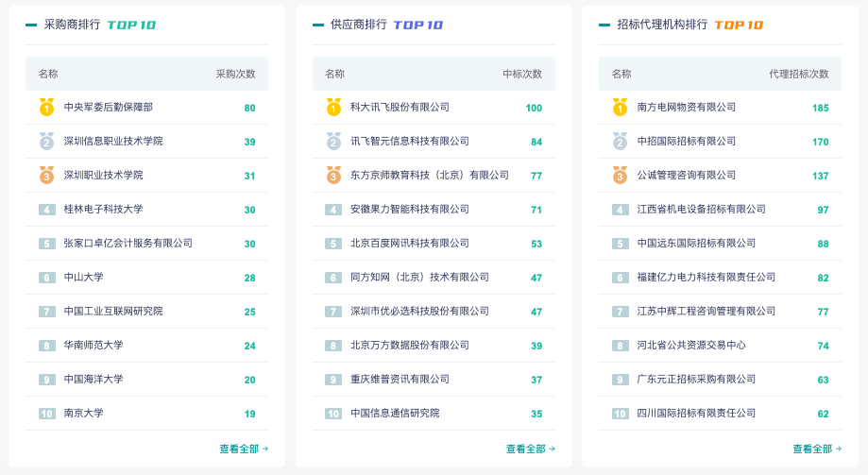Viewport: 868px width, 475px height.
Task: Click rank 7 badge beside 深圳市优必选科技股份有限公司
Action: click(333, 312)
